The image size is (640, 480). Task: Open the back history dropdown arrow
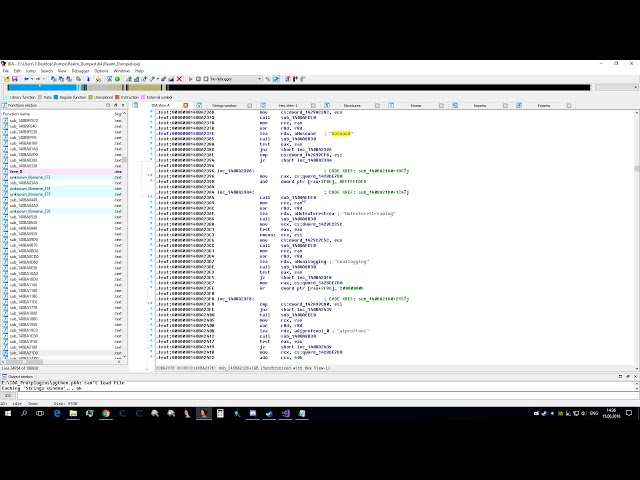tap(32, 79)
